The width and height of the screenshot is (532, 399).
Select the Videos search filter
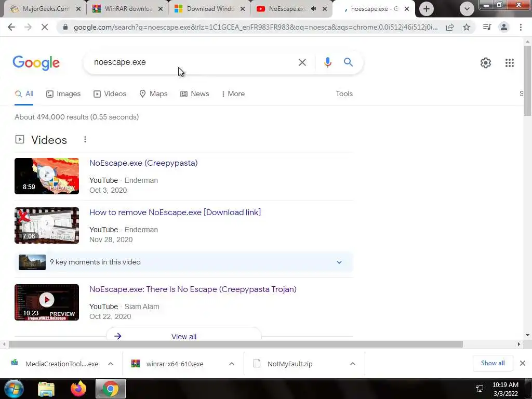coord(110,94)
